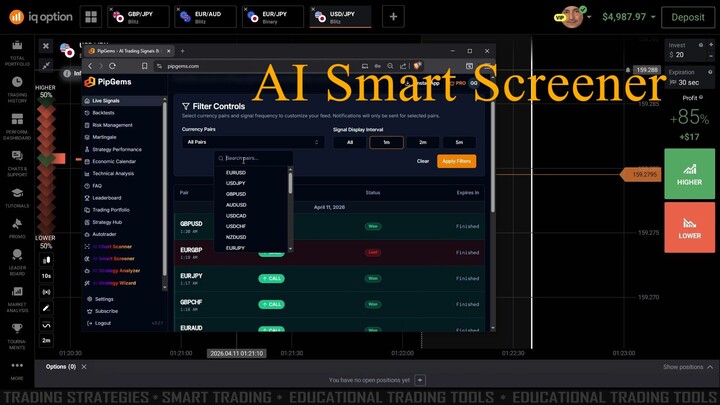Set chart timeframe to 2m
720x405 pixels.
(x=46, y=340)
